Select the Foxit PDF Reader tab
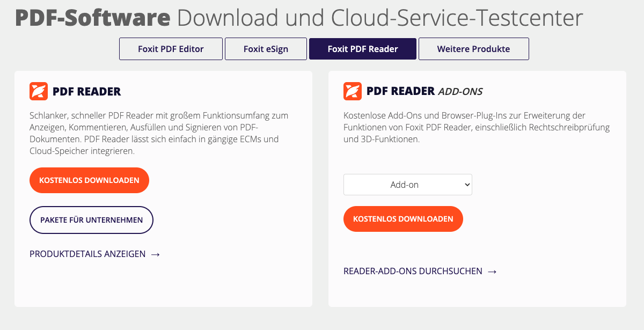The image size is (644, 330). click(x=363, y=49)
